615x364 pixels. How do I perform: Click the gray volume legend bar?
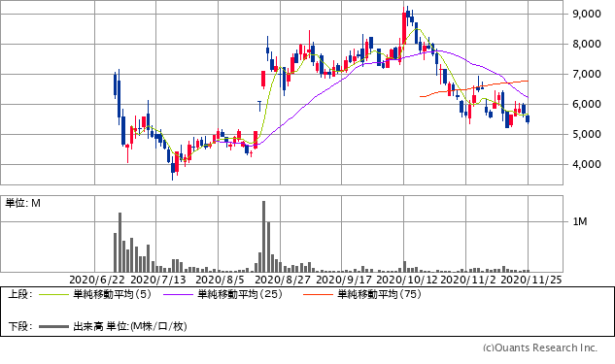point(53,326)
